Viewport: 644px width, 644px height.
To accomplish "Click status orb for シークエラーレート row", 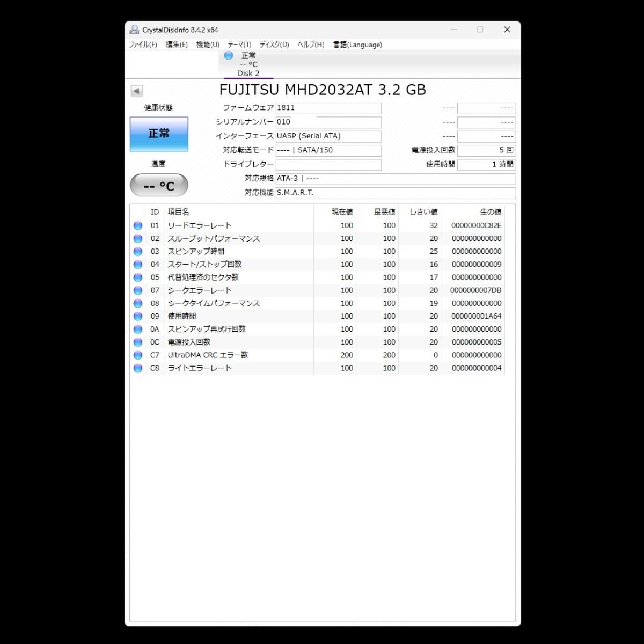I will 138,290.
